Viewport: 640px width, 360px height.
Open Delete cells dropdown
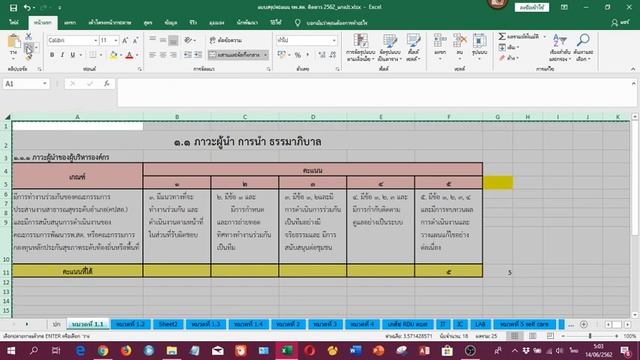460,48
